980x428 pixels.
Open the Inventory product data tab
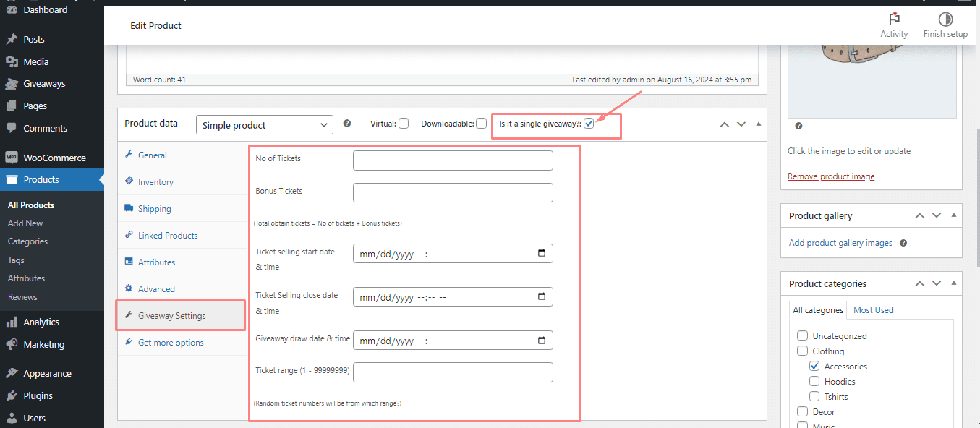pos(182,181)
